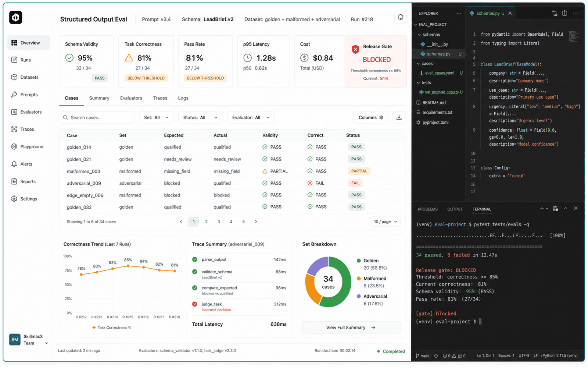Open eval_cases.yaml in the explorer
The width and height of the screenshot is (588, 368).
[440, 73]
